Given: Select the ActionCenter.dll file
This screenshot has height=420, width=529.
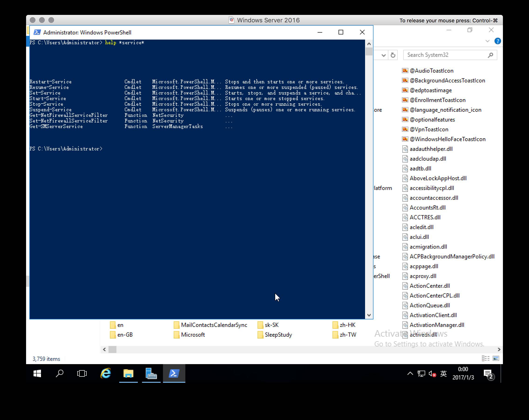Looking at the screenshot, I should [426, 286].
